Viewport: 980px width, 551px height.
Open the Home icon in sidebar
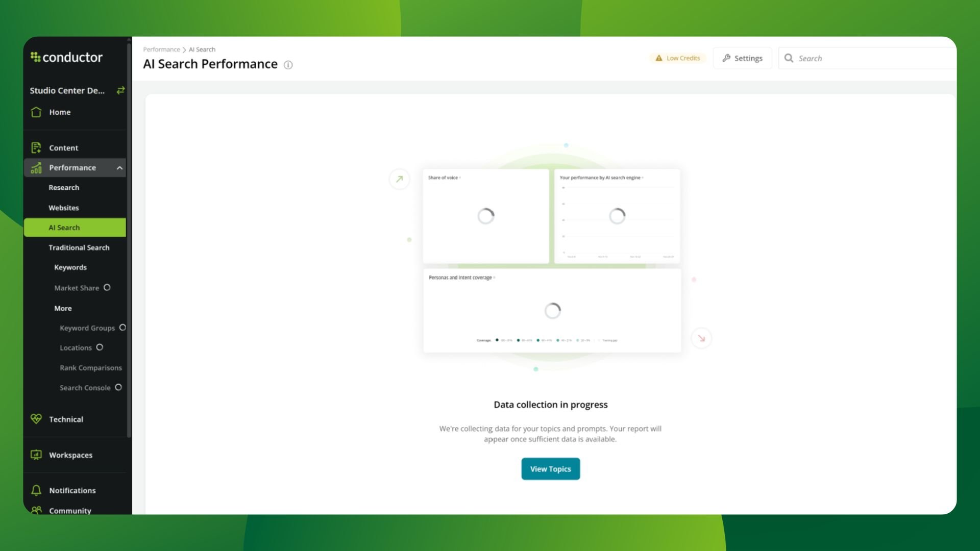(x=36, y=112)
